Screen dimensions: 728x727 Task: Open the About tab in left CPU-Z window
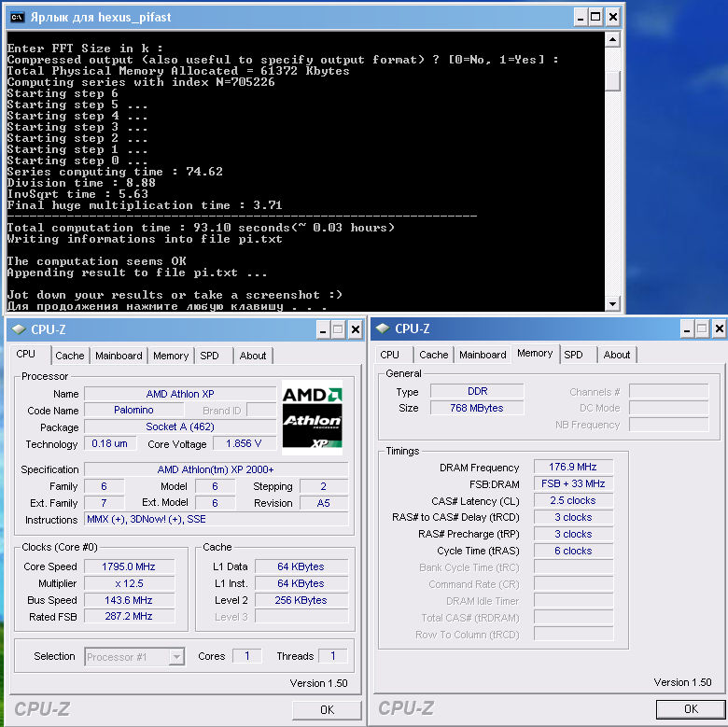pyautogui.click(x=253, y=356)
